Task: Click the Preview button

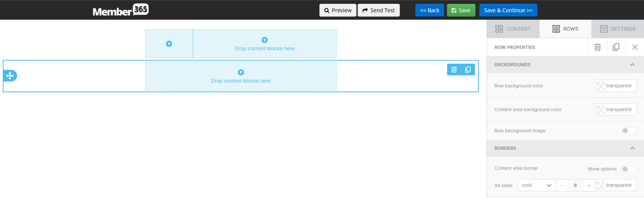Action: tap(338, 10)
